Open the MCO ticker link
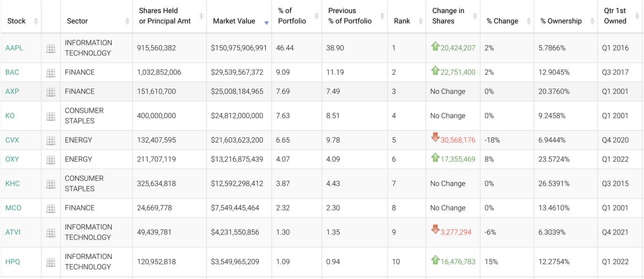Viewport: 644px width, 279px height. pyautogui.click(x=13, y=208)
